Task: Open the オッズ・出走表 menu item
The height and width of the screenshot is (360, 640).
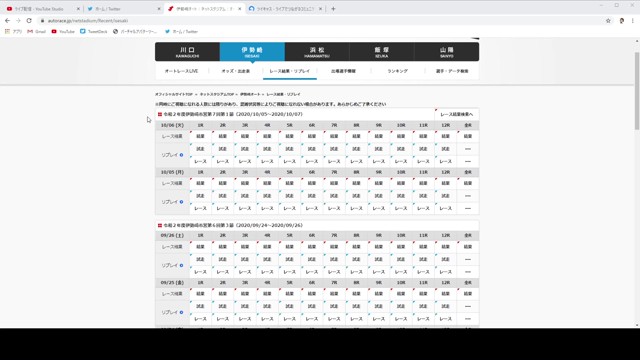Action: click(236, 71)
